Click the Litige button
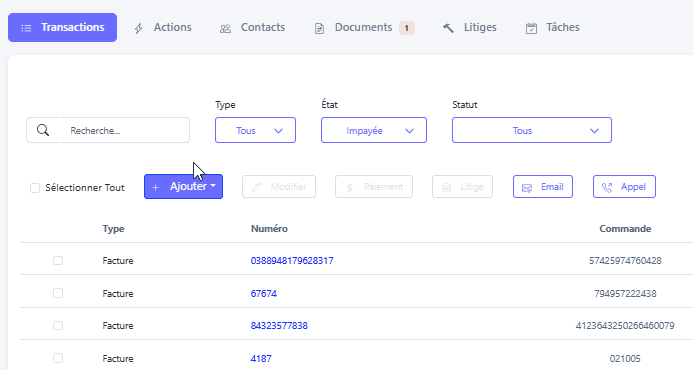Screen dimensions: 693x370 [x=462, y=187]
